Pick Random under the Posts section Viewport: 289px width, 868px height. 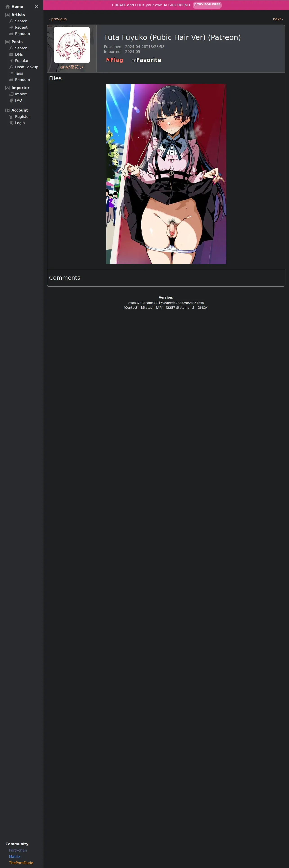(x=22, y=80)
